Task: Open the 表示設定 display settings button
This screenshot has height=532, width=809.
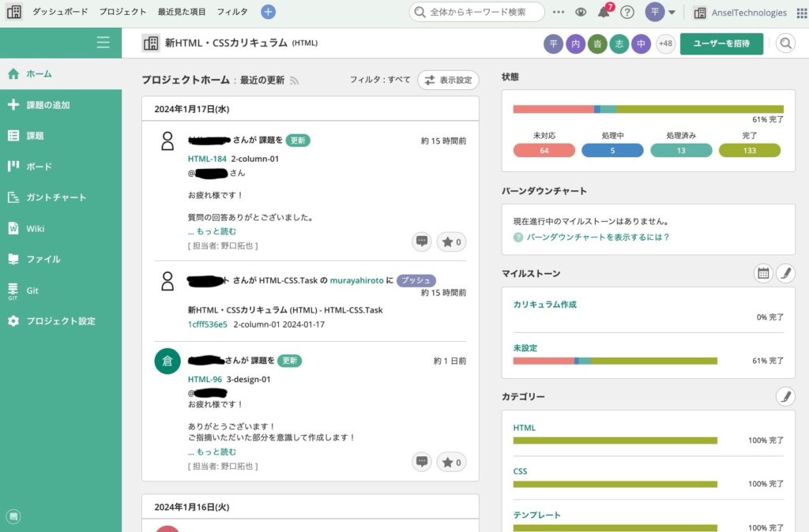Action: [x=448, y=80]
